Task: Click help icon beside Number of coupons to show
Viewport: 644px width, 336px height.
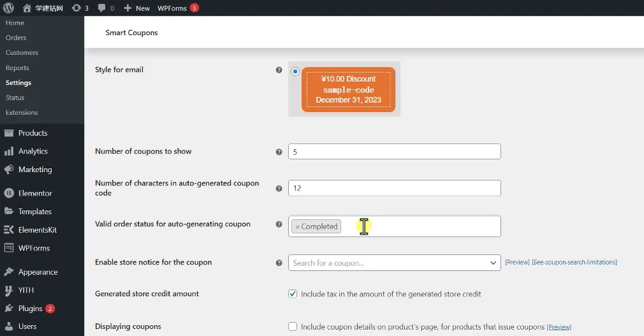Action: tap(279, 152)
